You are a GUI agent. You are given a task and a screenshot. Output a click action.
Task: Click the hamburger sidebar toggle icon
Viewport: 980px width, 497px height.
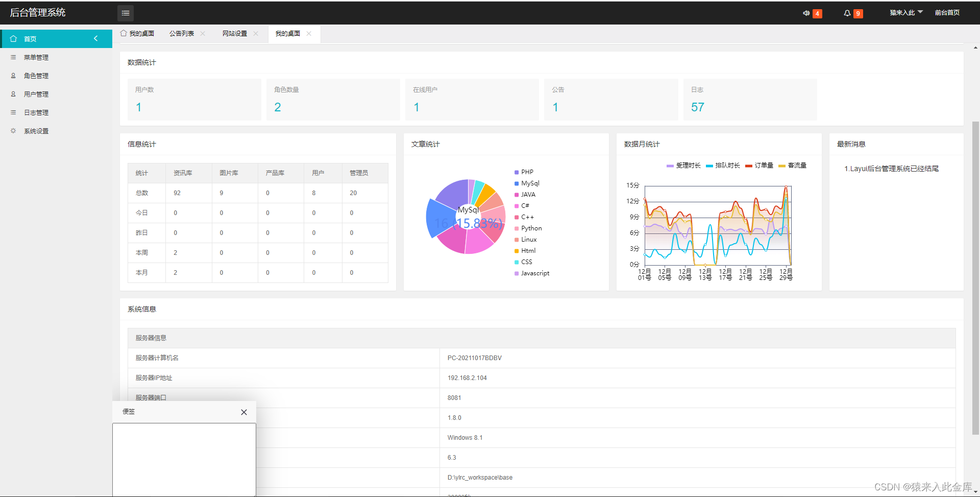(x=126, y=13)
